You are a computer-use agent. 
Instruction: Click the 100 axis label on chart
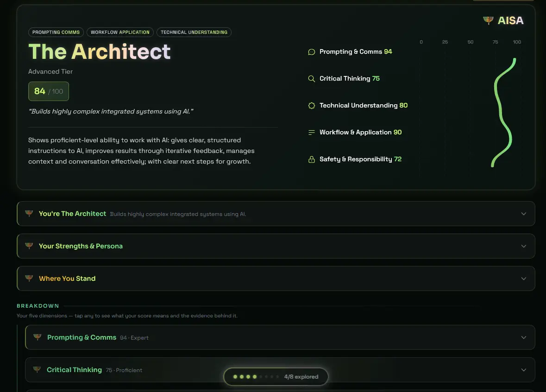[x=517, y=42]
